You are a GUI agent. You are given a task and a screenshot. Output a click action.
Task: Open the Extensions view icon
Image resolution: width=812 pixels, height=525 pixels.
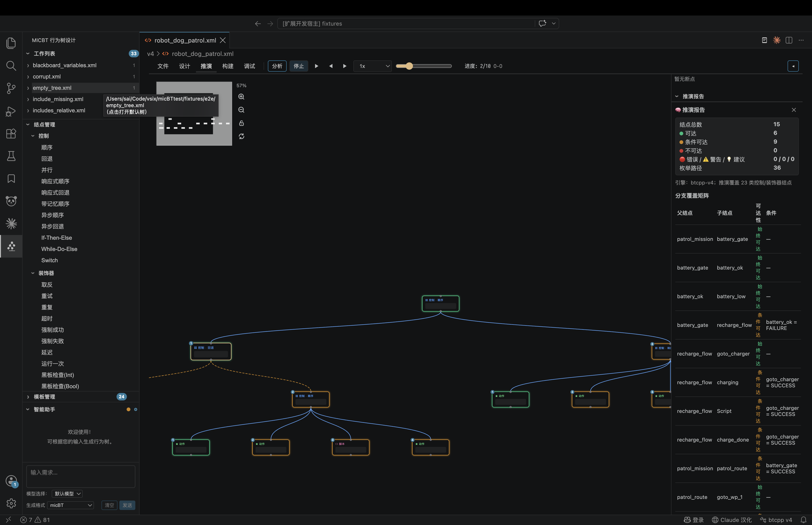[x=11, y=134]
